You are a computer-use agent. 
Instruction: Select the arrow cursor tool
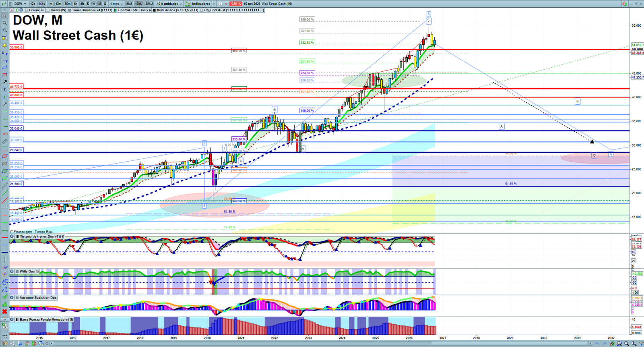4,16
